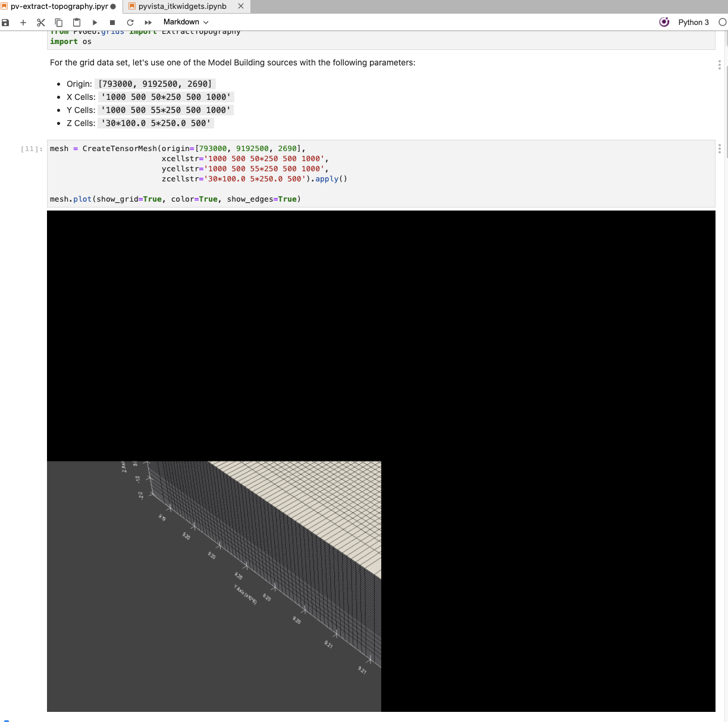Click unsaved dot on pv-extract-topography tab

(113, 7)
